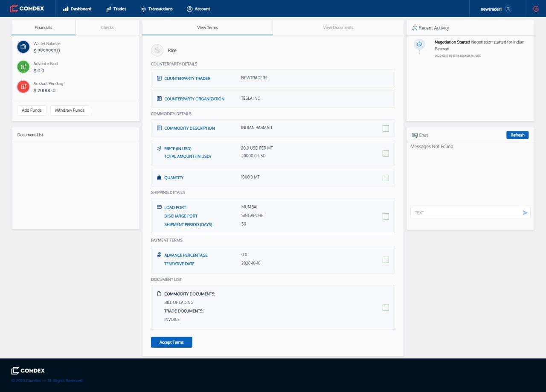546x392 pixels.
Task: Click the red Amount Pending icon
Action: point(23,87)
